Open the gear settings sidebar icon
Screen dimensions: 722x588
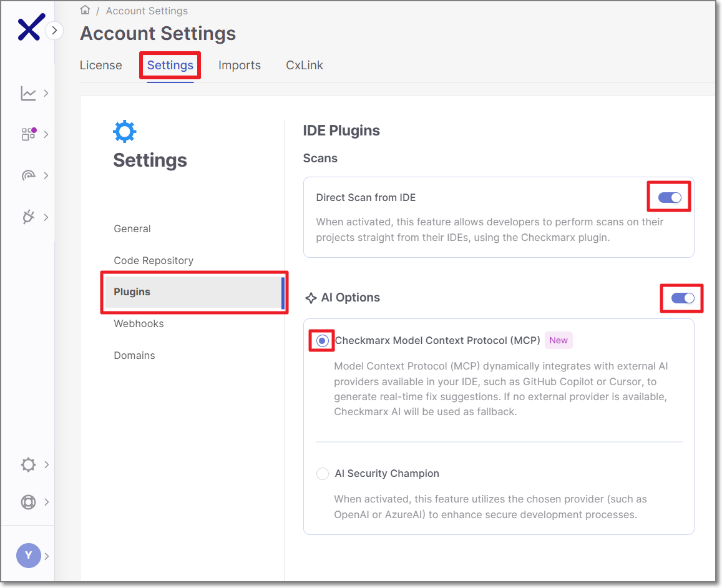pyautogui.click(x=28, y=464)
